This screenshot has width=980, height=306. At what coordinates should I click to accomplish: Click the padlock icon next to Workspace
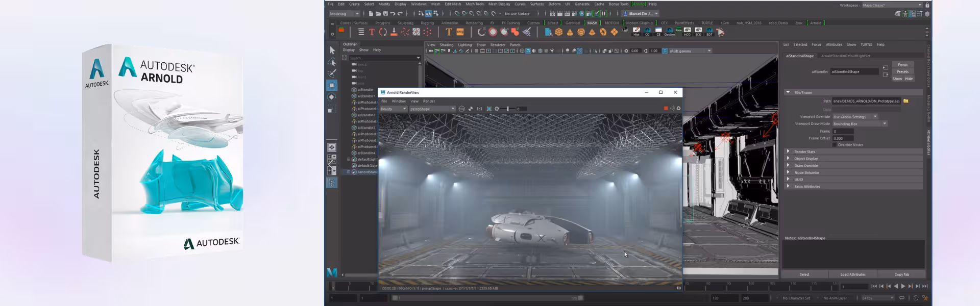point(927,5)
